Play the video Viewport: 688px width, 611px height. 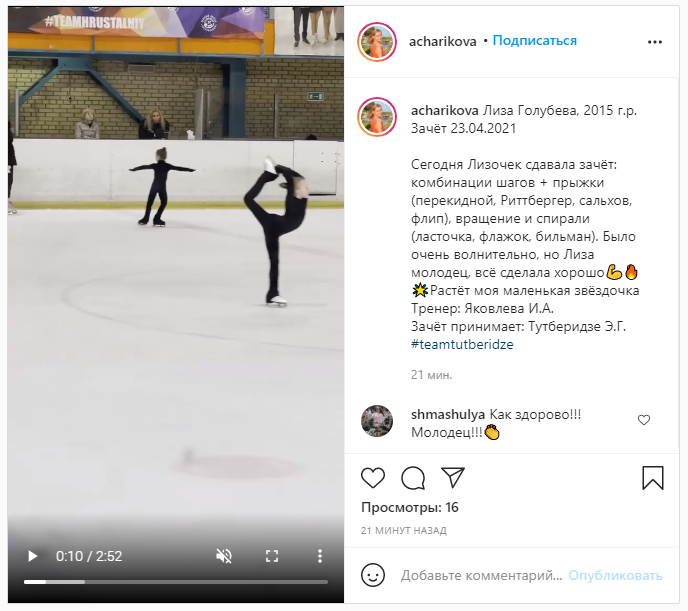(32, 556)
